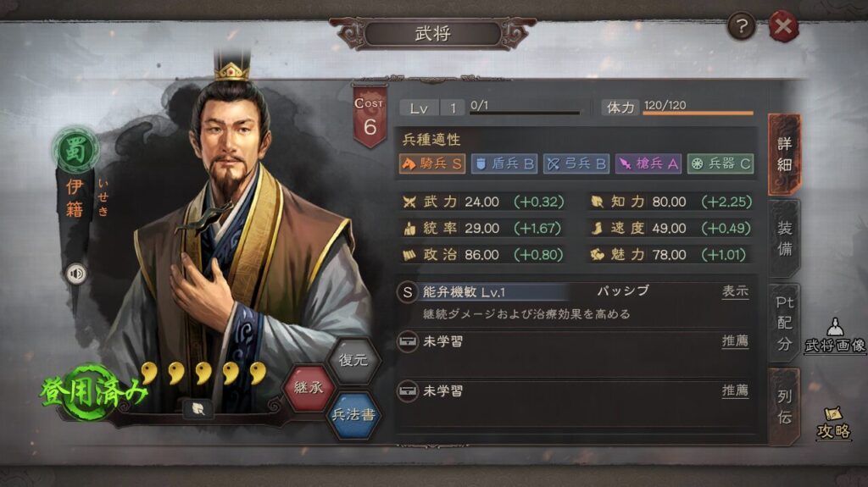Tap the 蜀 faction emblem
This screenshot has width=868, height=487.
(75, 149)
